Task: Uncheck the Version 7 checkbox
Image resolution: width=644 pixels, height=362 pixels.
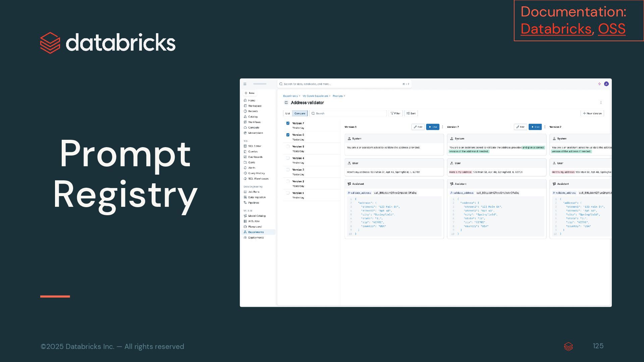Action: 288,123
